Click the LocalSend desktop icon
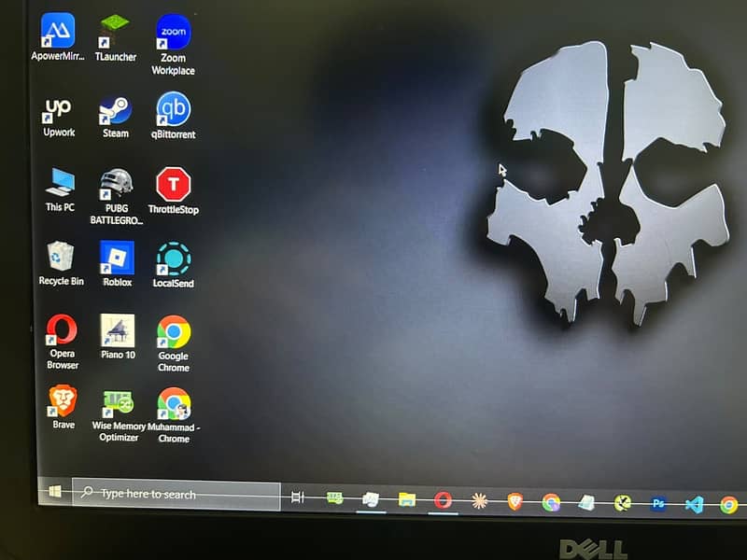This screenshot has height=560, width=747. point(174,265)
